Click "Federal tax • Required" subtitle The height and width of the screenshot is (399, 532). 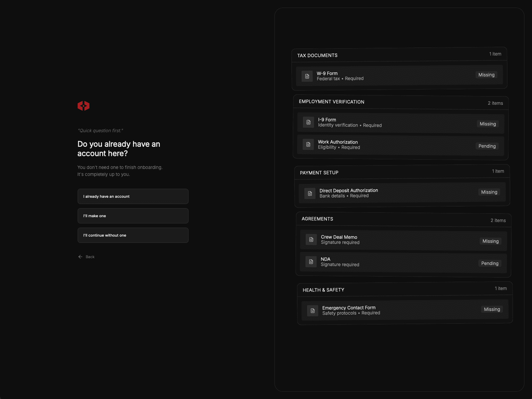pos(340,79)
